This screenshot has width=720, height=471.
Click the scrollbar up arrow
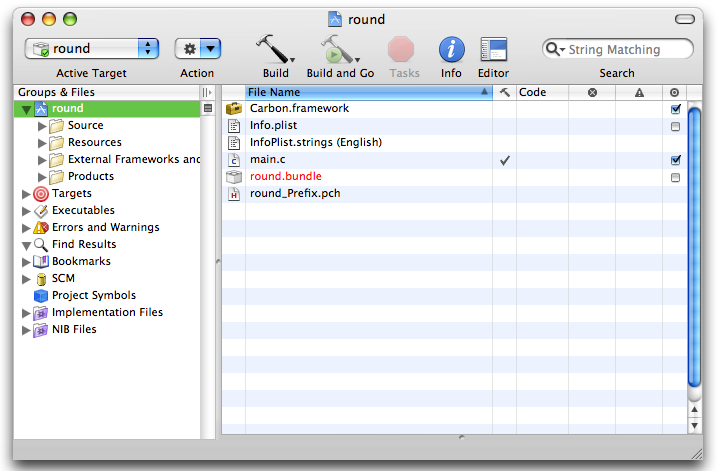[694, 409]
